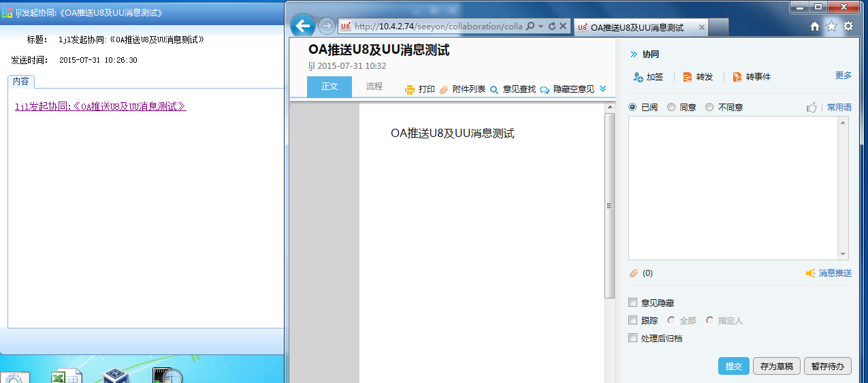Click the add signer (加签) icon

click(638, 77)
